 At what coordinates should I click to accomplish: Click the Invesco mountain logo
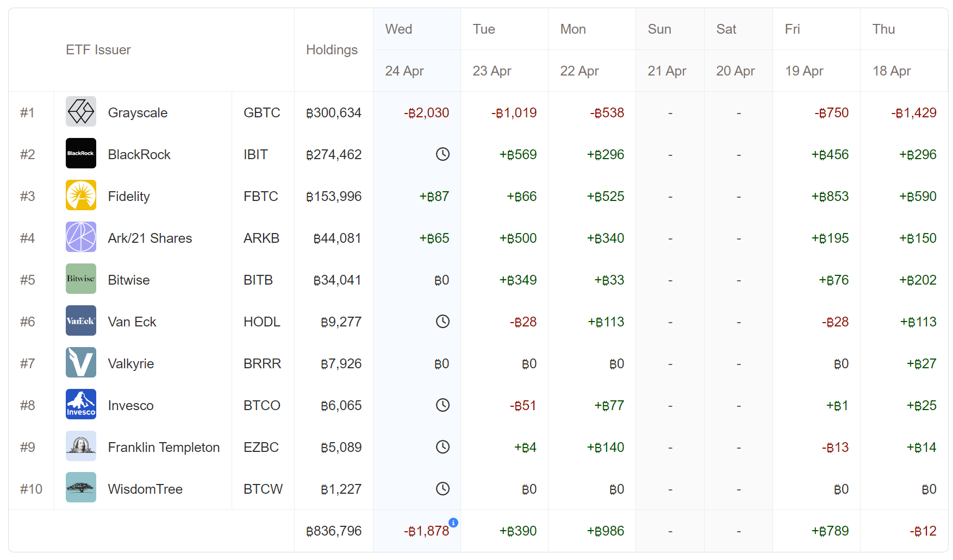[x=80, y=404]
